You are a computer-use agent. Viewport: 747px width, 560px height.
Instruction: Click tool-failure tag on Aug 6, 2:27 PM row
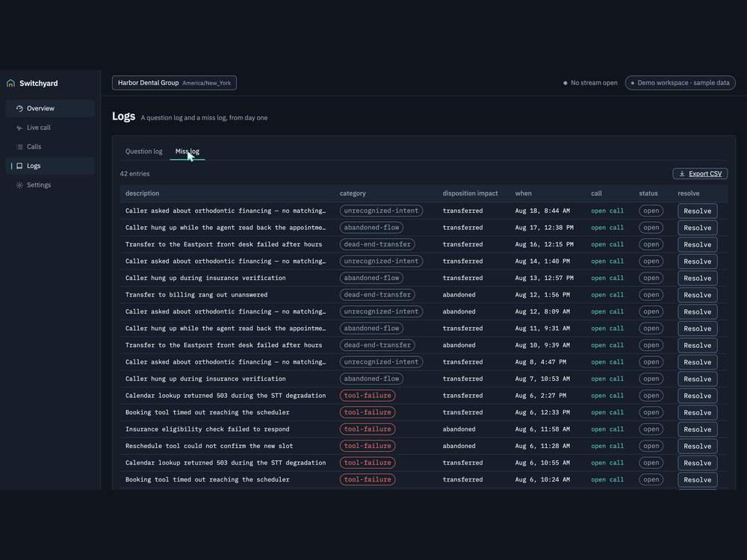point(368,396)
